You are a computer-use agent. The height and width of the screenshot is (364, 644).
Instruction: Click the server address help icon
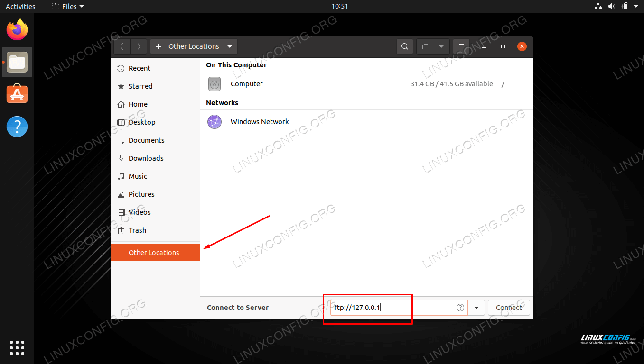(x=460, y=308)
